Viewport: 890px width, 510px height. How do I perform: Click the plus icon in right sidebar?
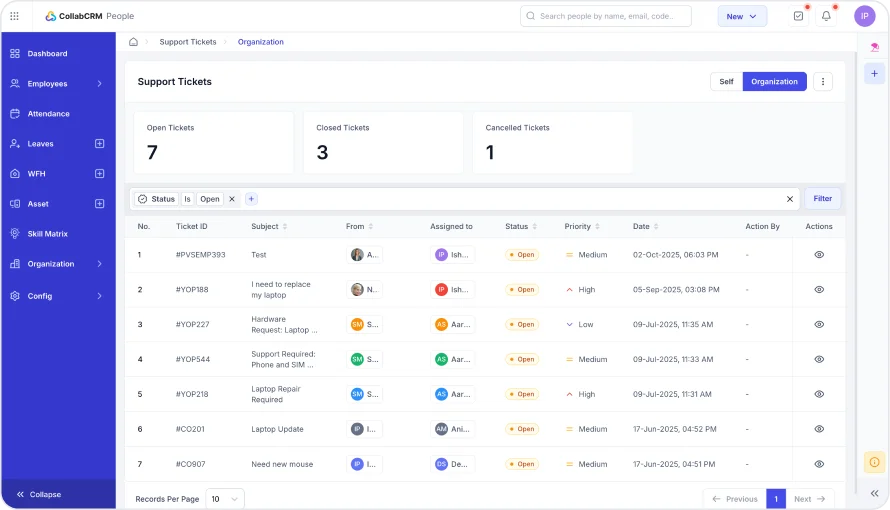[x=874, y=74]
